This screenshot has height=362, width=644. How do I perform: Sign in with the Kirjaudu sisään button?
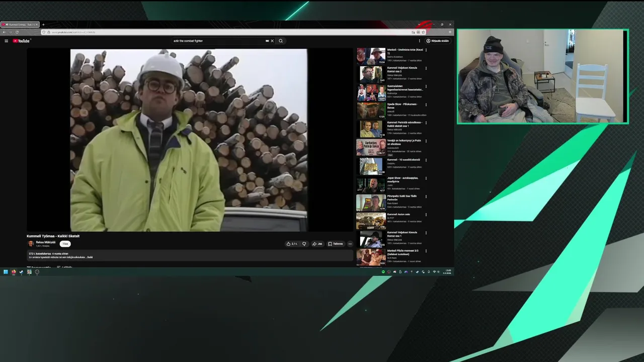click(438, 41)
